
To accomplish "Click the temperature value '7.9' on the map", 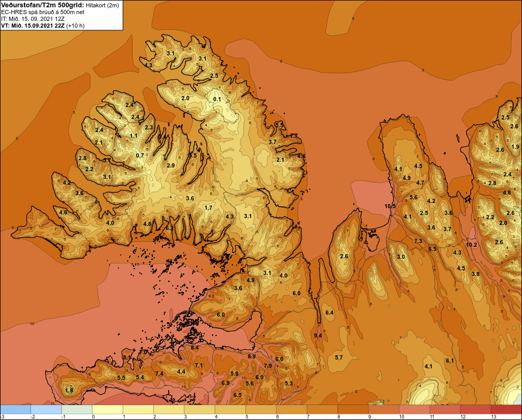I will click(268, 365).
